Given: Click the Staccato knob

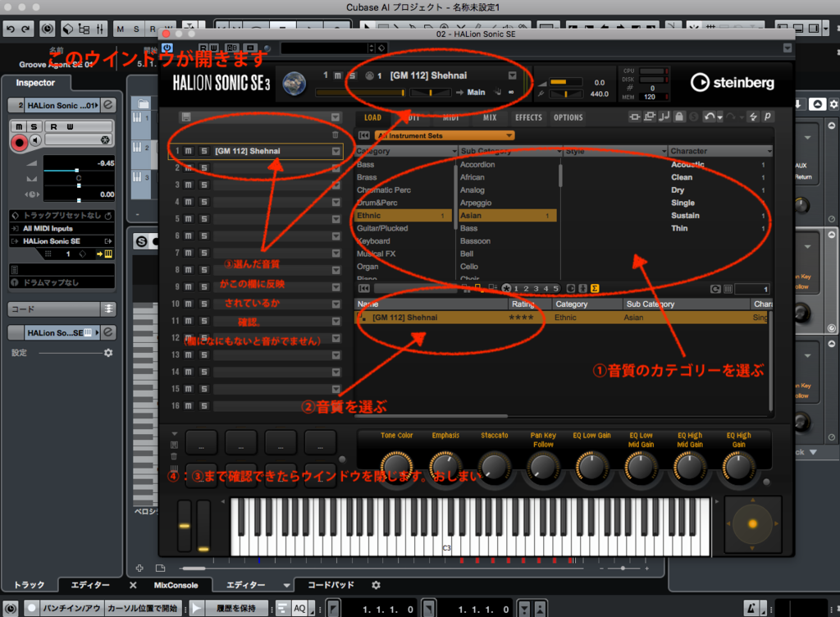Looking at the screenshot, I should point(495,467).
